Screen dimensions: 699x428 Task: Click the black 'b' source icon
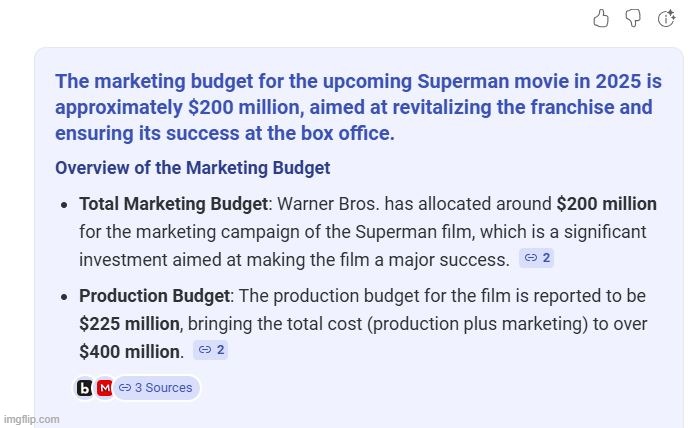pos(85,388)
